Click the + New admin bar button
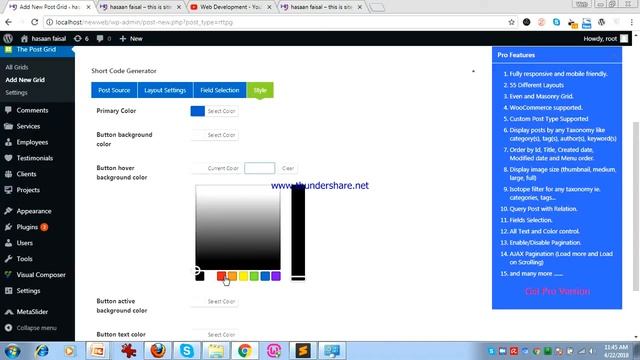Screen dimensions: 640x360 [131, 38]
